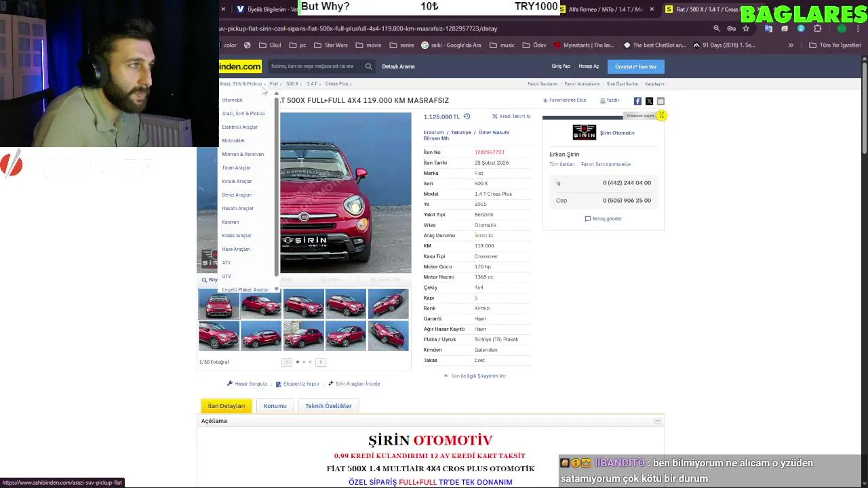This screenshot has width=868, height=488.
Task: Click Tüm ilanları seller link
Action: 561,165
